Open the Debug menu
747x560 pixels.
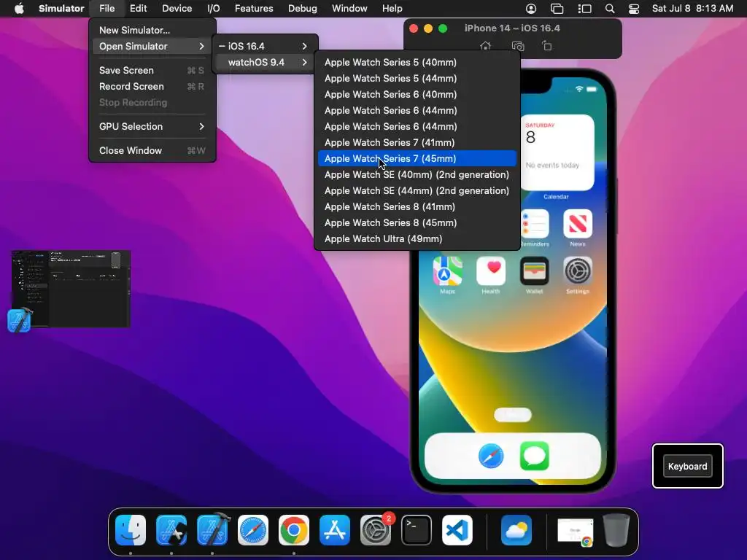coord(303,9)
